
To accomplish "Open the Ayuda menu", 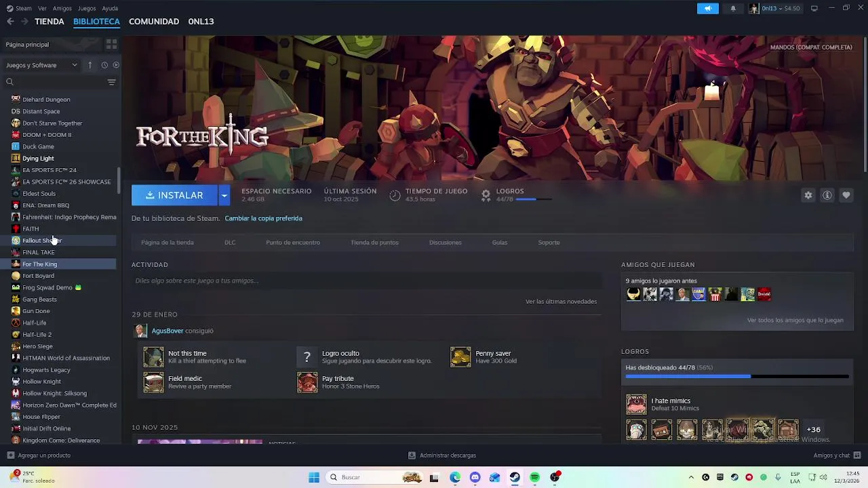I will click(110, 8).
